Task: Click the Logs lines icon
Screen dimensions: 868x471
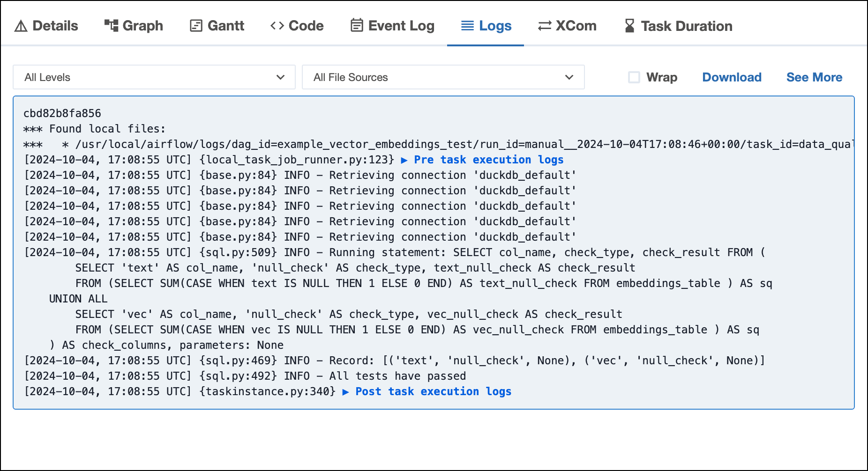Action: (467, 26)
